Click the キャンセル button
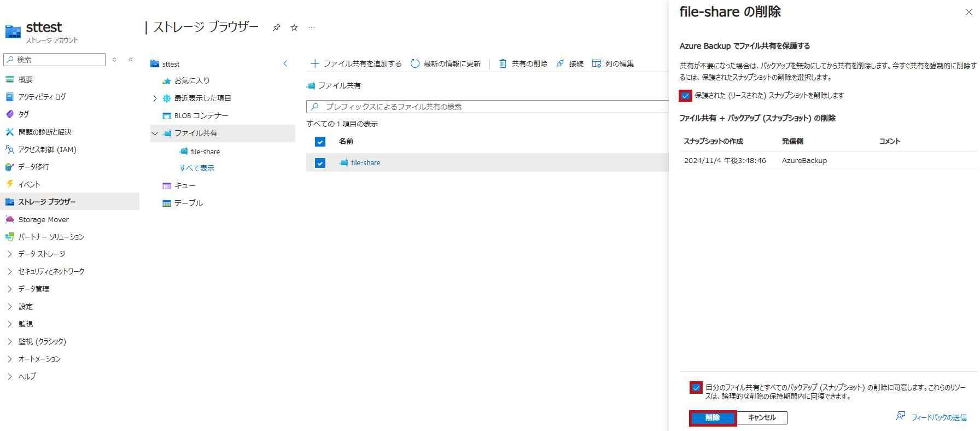The width and height of the screenshot is (980, 431). [x=762, y=418]
